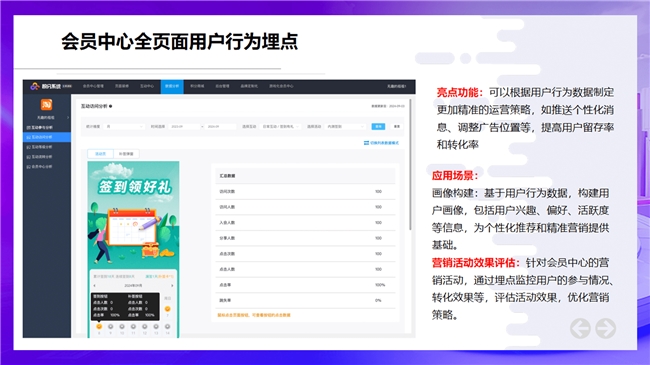The image size is (650, 365).
Task: Open the 统计维度 dropdown showing 月
Action: (124, 127)
